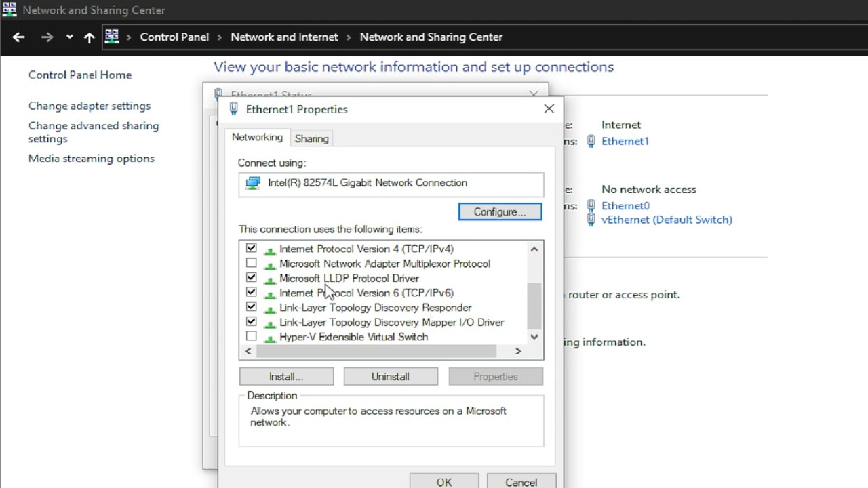Click the Intel 82574L network adapter icon
The width and height of the screenshot is (868, 488).
[x=253, y=183]
